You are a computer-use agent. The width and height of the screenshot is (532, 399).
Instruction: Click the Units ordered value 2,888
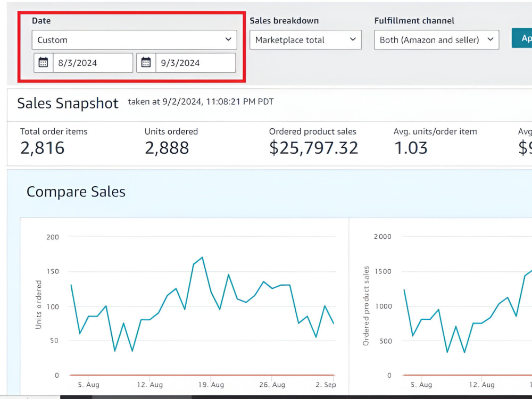[x=167, y=148]
